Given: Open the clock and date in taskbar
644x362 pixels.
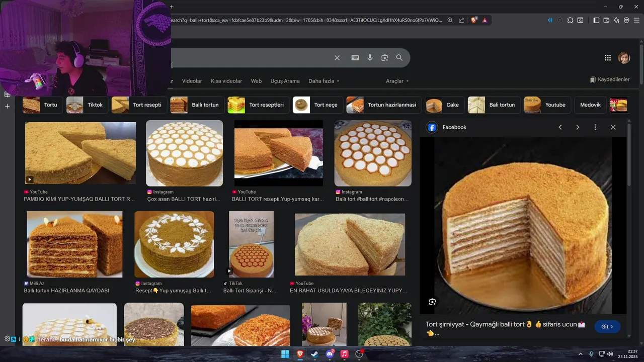Looking at the screenshot, I should (x=628, y=354).
